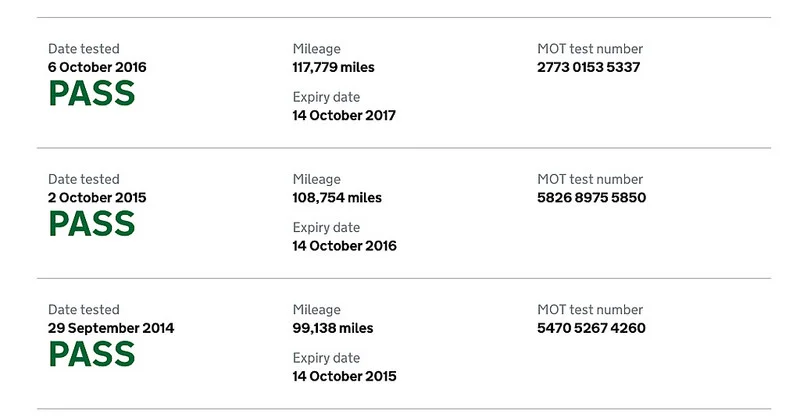The width and height of the screenshot is (800, 418).
Task: Click the 99,138 miles mileage value
Action: pos(333,328)
